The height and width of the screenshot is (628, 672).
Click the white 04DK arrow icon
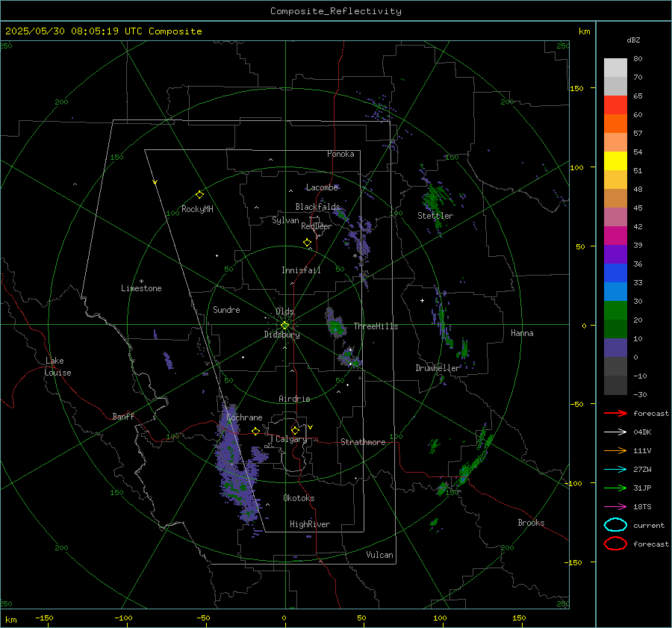pos(615,432)
